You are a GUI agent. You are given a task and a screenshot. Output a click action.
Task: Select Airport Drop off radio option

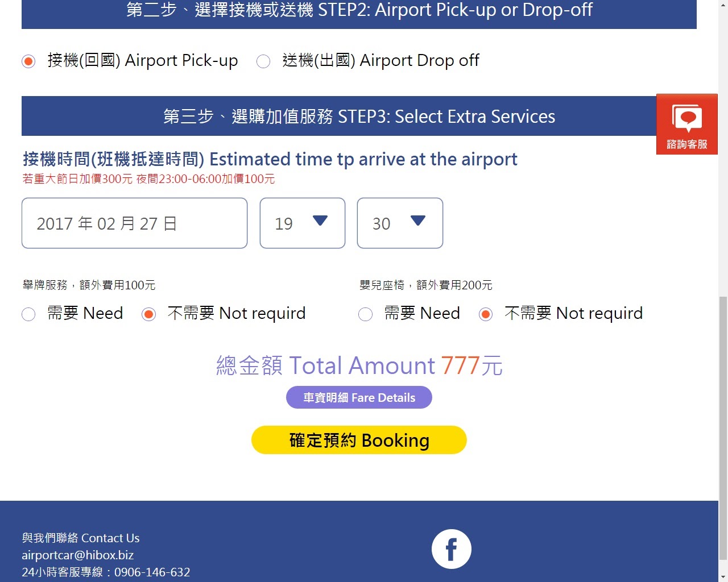pyautogui.click(x=263, y=61)
